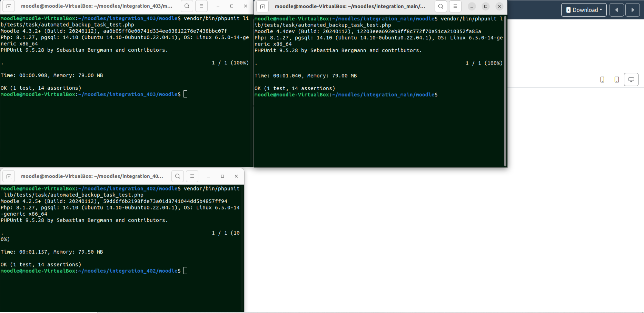Open hamburger menu in integration_403 terminal

[x=201, y=6]
